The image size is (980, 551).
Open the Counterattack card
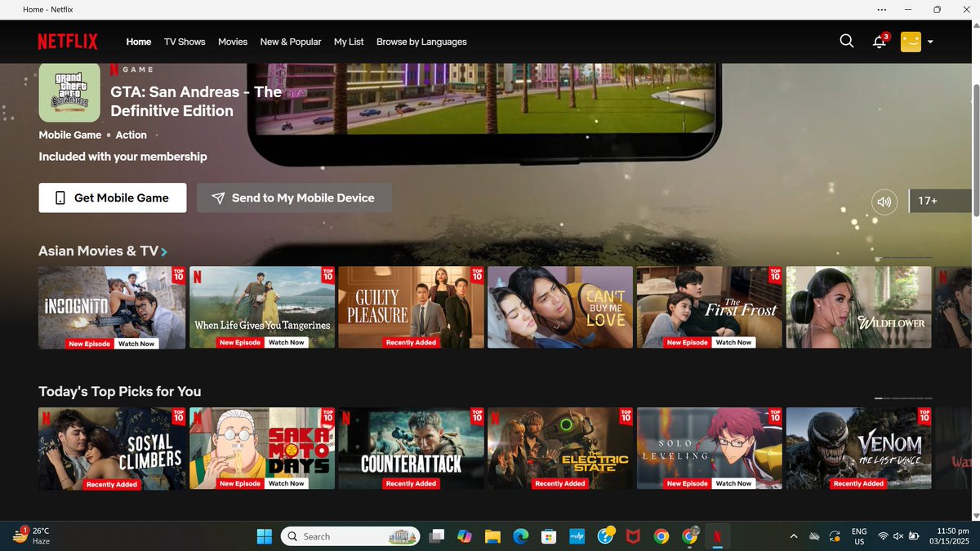tap(411, 449)
